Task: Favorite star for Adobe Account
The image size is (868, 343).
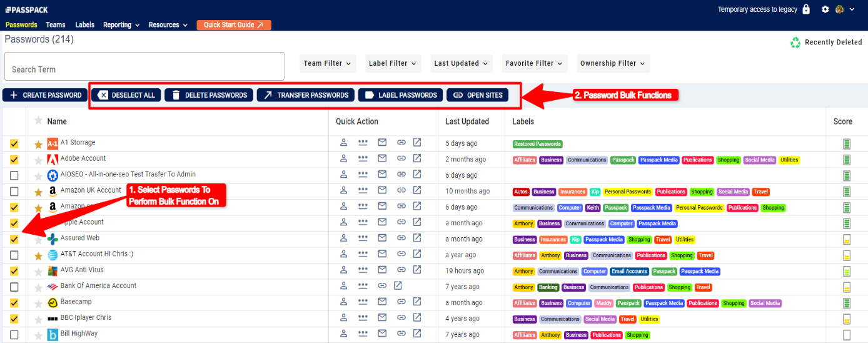Action: 38,160
